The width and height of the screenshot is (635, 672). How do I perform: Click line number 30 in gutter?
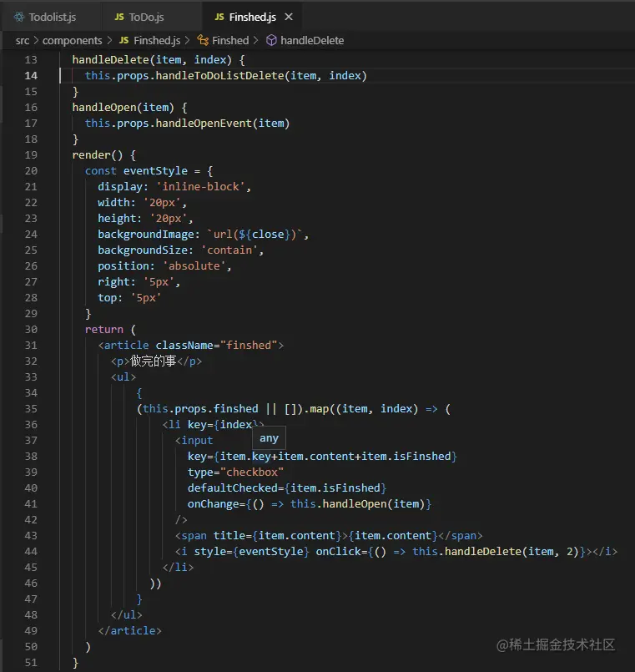(31, 330)
